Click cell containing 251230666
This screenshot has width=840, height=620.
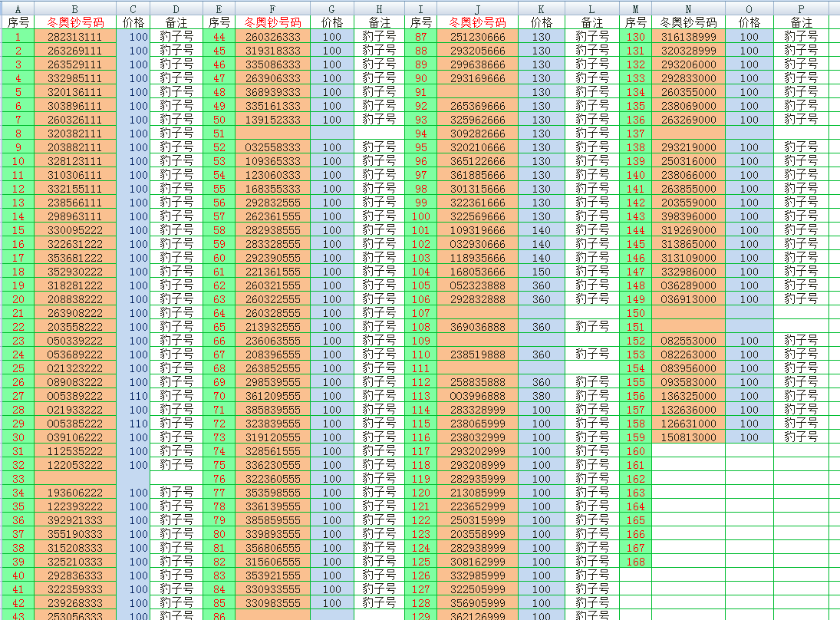[477, 37]
